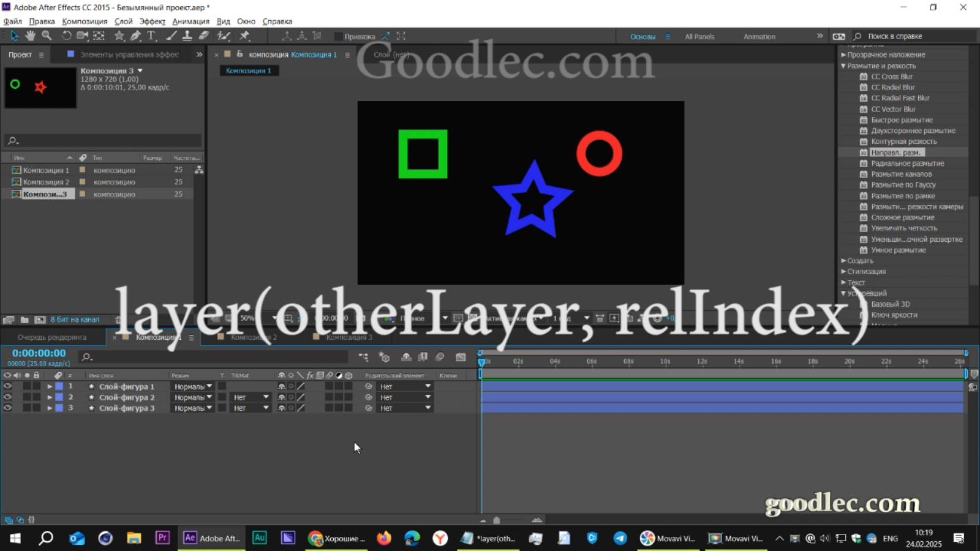Select CC Radial Blur effect

point(892,88)
